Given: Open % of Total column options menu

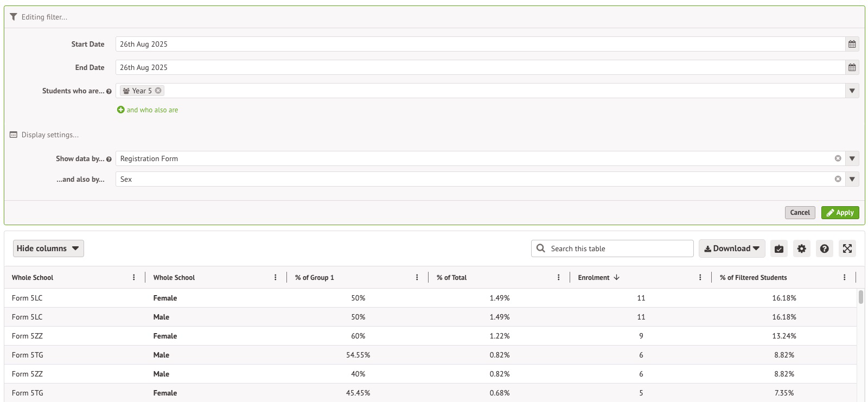Looking at the screenshot, I should (x=558, y=278).
